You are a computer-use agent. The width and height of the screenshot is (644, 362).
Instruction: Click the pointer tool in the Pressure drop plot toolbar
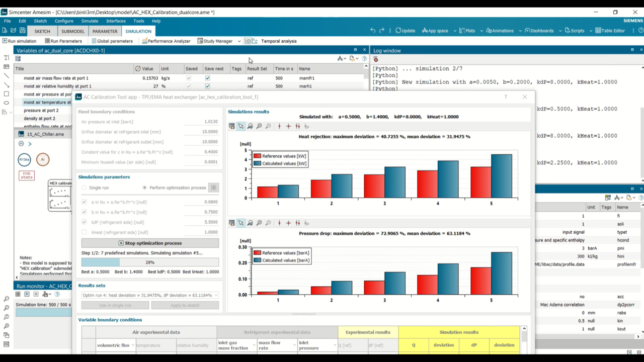[241, 223]
